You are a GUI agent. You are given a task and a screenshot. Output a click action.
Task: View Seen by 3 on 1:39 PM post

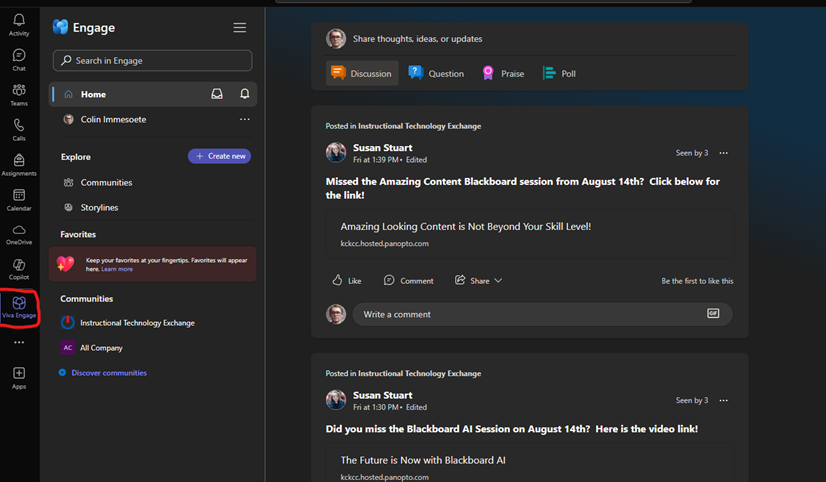pyautogui.click(x=692, y=153)
